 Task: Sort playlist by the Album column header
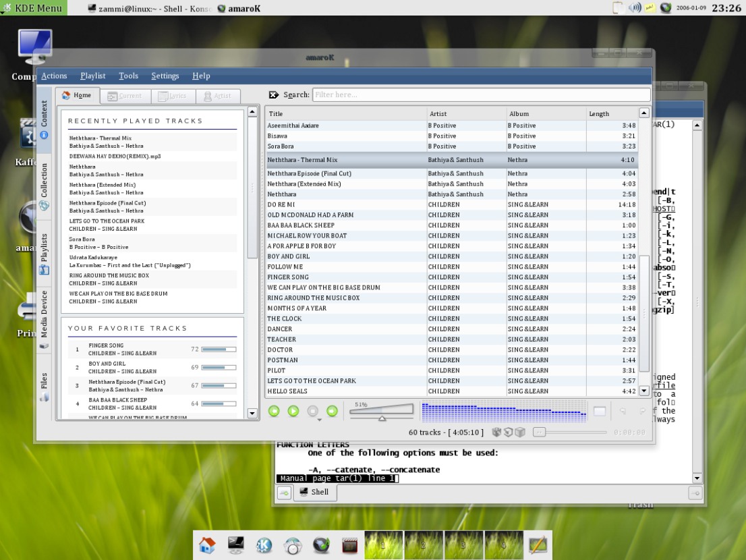546,114
